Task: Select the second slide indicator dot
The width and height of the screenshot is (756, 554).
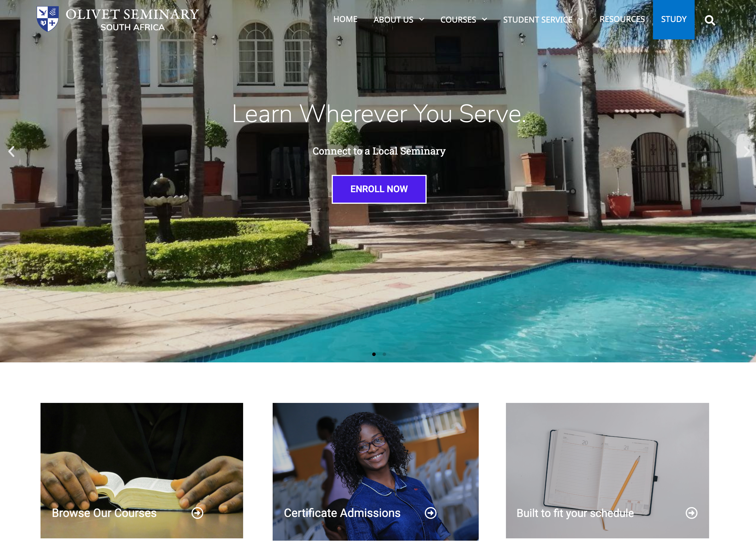Action: pos(384,354)
